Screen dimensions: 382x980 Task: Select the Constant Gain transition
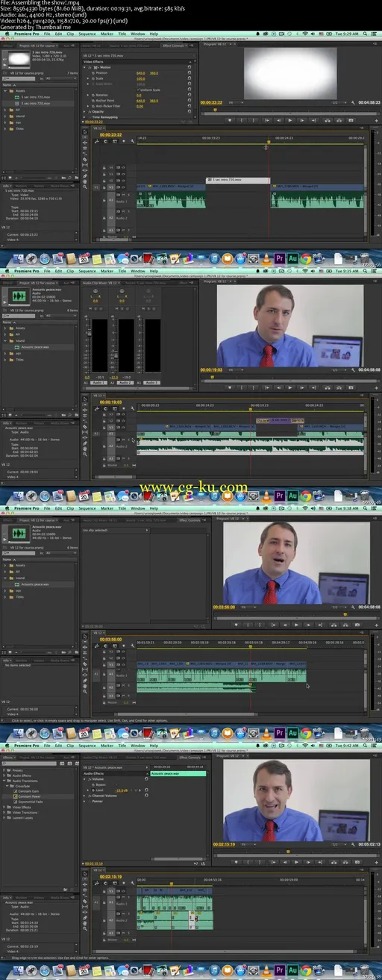click(x=27, y=791)
